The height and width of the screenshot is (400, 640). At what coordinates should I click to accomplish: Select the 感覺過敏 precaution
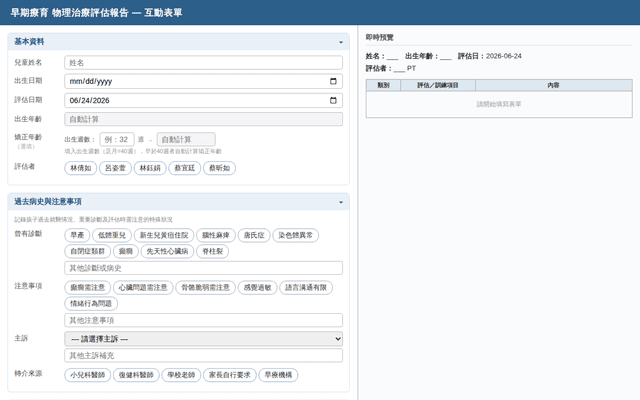pyautogui.click(x=258, y=288)
